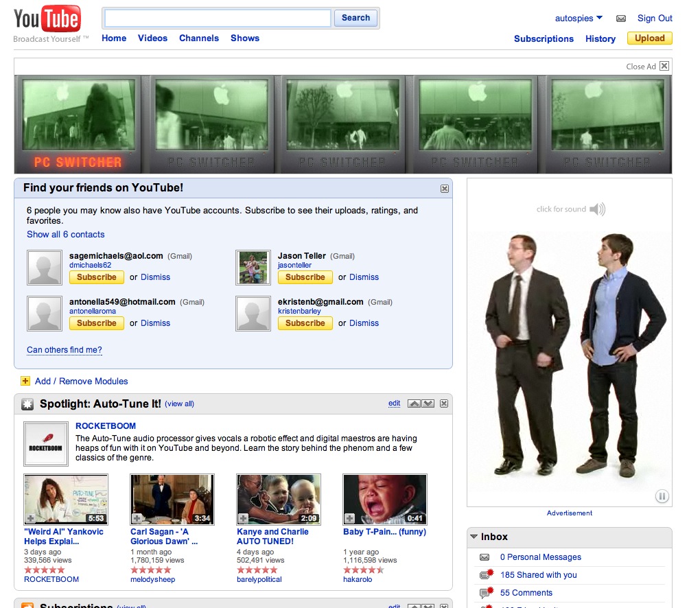Screen dimensions: 700x608
Task: Subscribe to dmichaels62
Action: click(x=97, y=277)
